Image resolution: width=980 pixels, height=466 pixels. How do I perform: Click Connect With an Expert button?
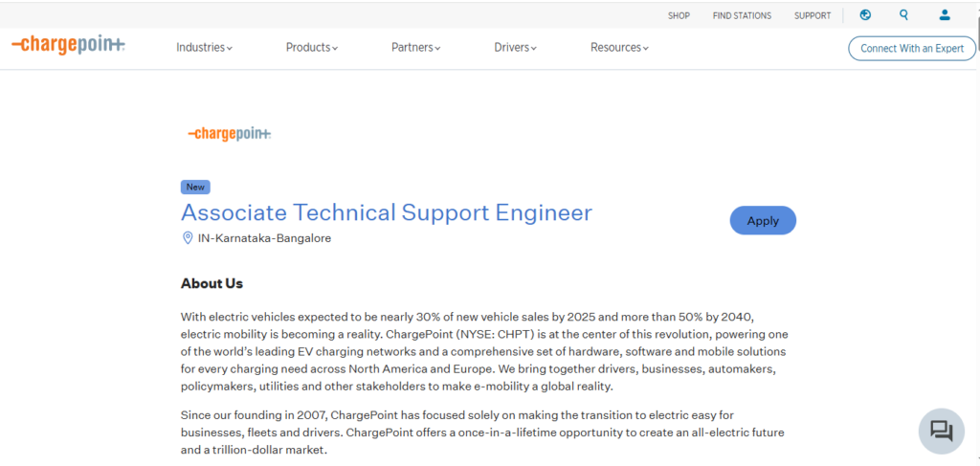[x=912, y=48]
